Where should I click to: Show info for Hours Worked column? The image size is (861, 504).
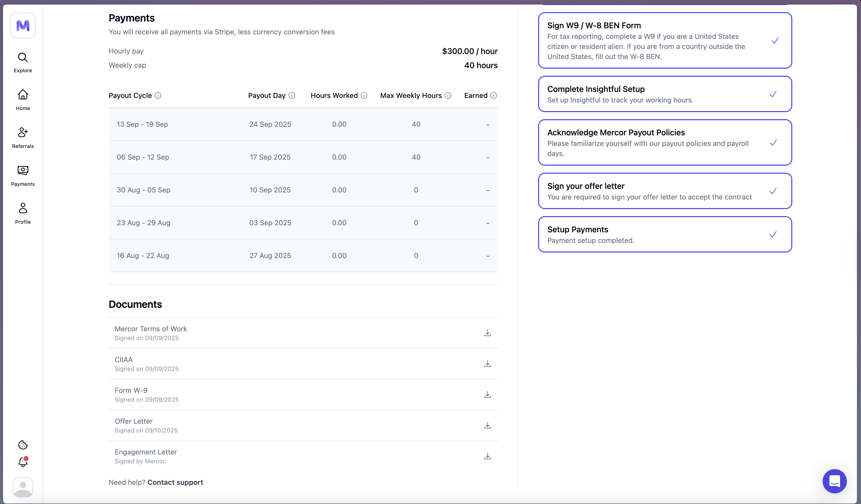[364, 96]
